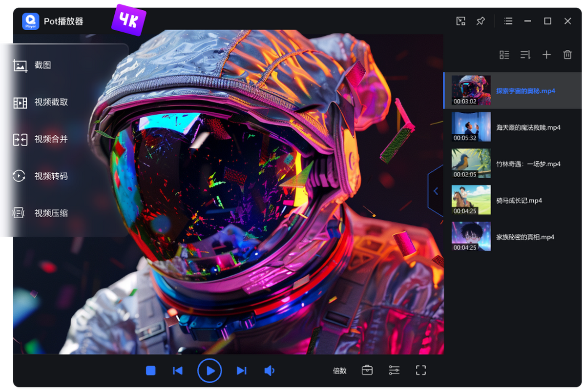
Task: Click the 竹林奇遇：一场梦.mp4 file name
Action: [528, 164]
